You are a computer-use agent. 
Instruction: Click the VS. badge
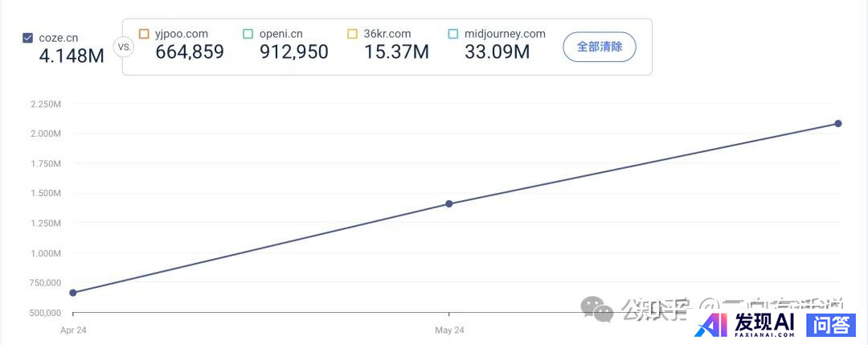tap(125, 47)
